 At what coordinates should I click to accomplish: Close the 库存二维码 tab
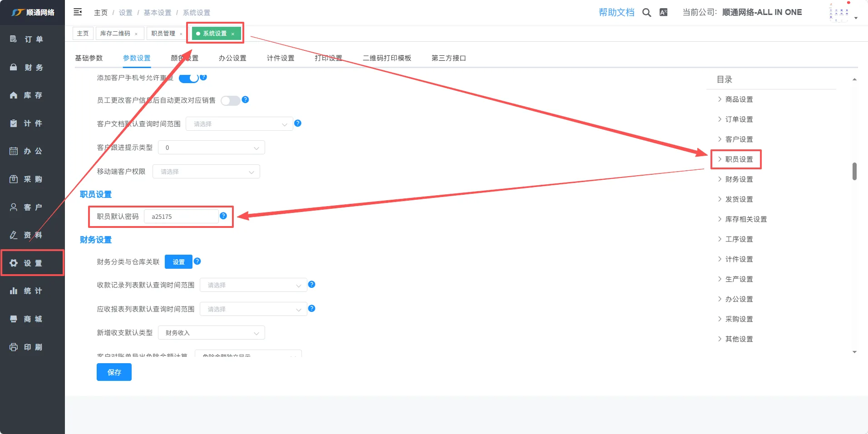(136, 34)
